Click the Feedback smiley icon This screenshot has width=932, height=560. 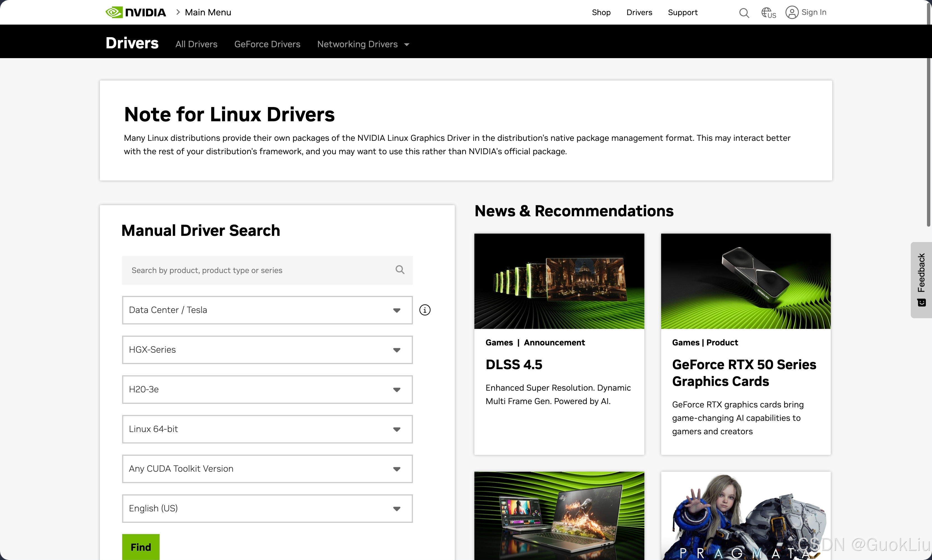pos(921,303)
